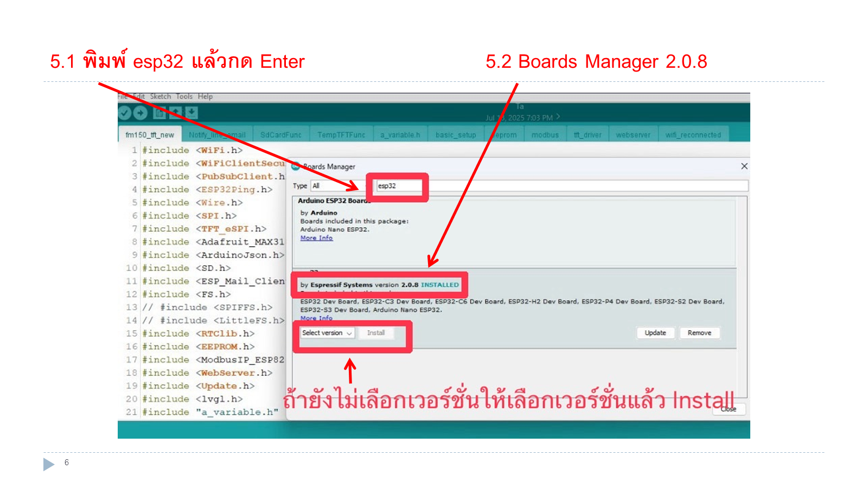Viewport: 868px width, 488px height.
Task: Switch to the modbus tab
Action: pos(545,134)
